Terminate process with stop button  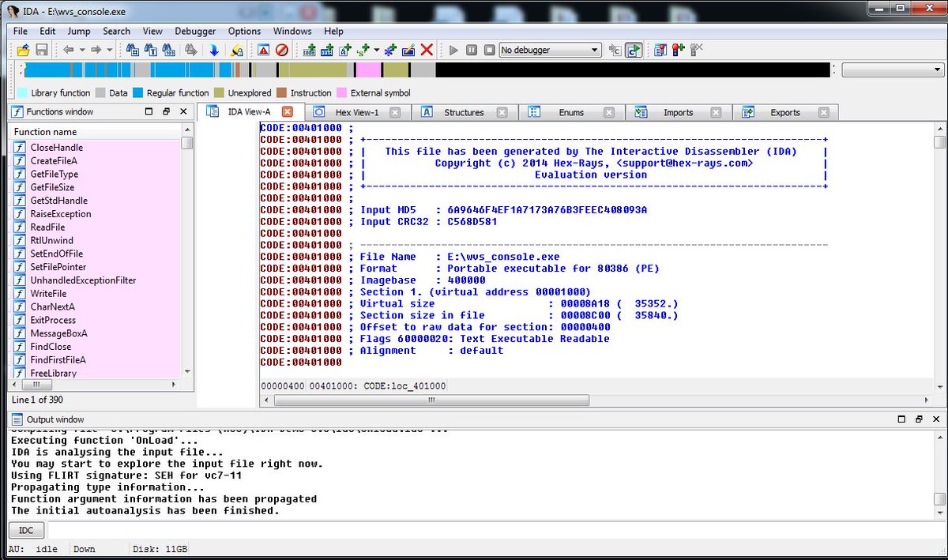pos(490,50)
